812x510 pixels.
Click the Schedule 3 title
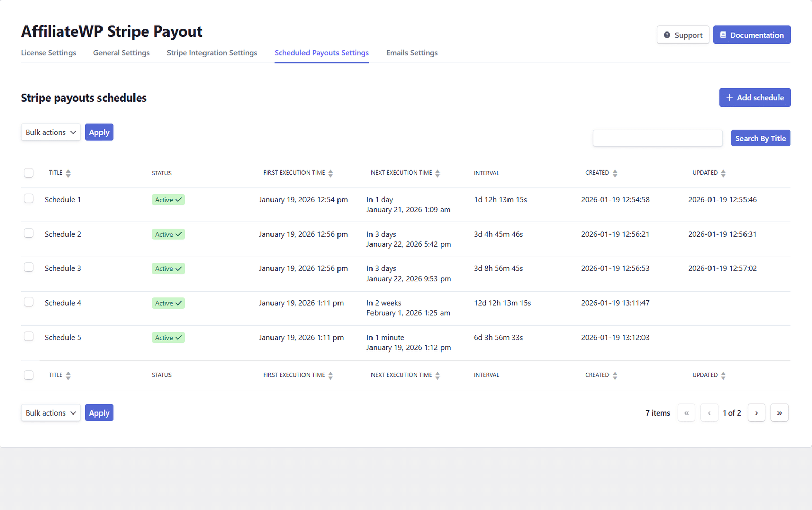tap(62, 268)
